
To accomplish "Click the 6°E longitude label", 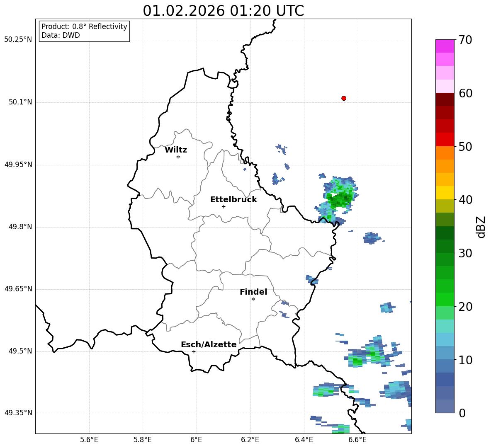I will pyautogui.click(x=196, y=440).
